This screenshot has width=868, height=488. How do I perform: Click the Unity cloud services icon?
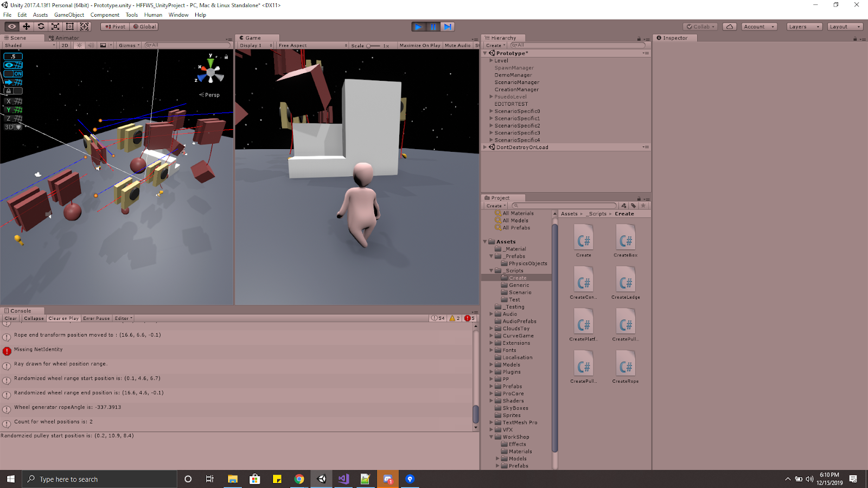[x=729, y=26]
